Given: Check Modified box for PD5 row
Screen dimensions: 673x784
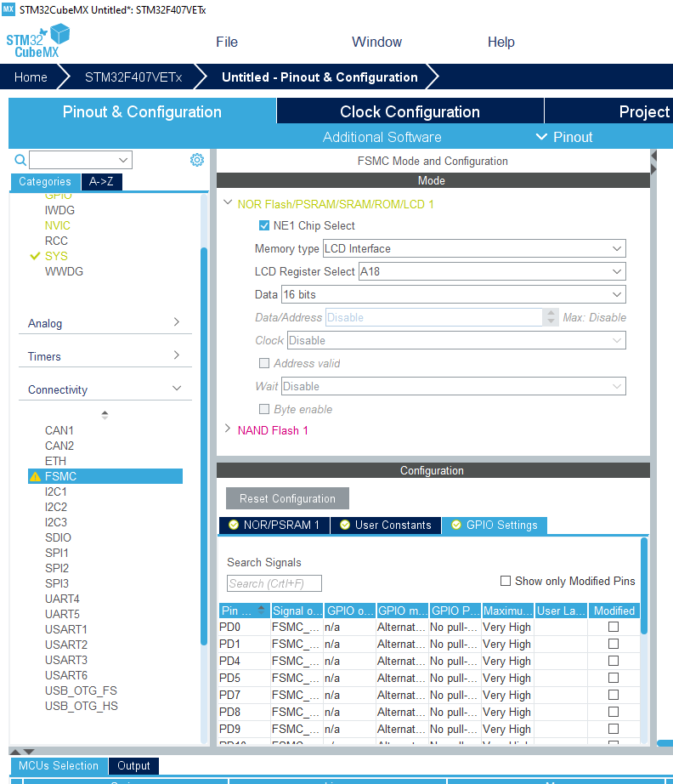Looking at the screenshot, I should click(614, 678).
